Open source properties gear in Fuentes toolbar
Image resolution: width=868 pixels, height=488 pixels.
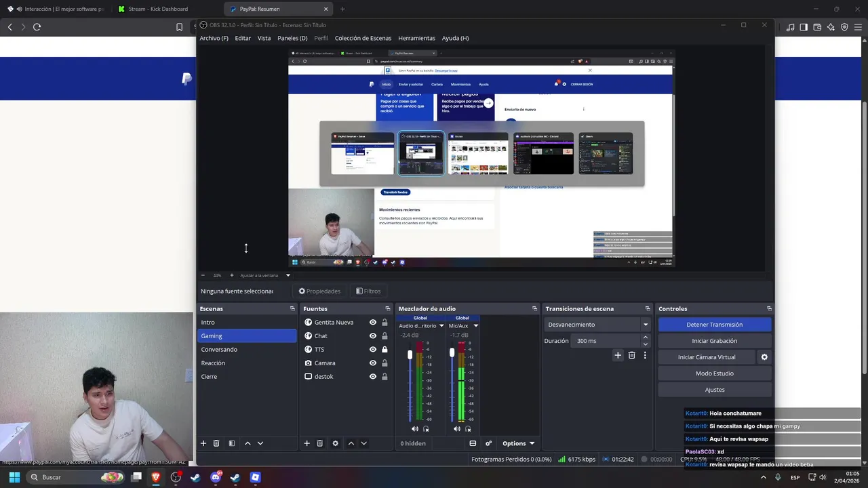(x=335, y=443)
